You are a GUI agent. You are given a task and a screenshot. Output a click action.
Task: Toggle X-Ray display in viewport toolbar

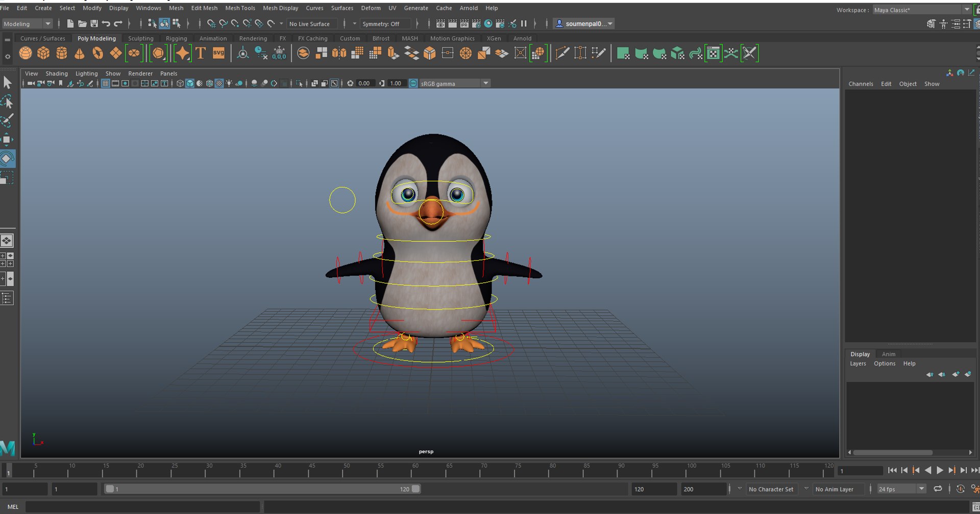[x=314, y=83]
